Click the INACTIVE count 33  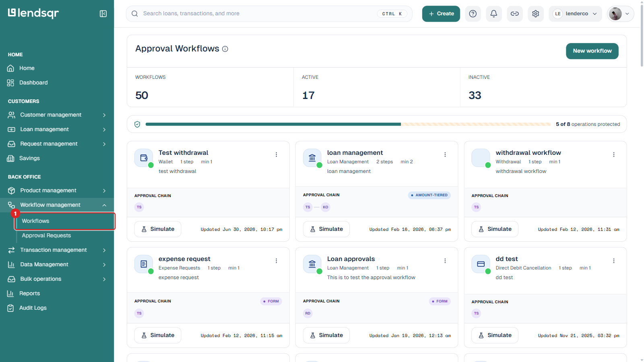(475, 95)
